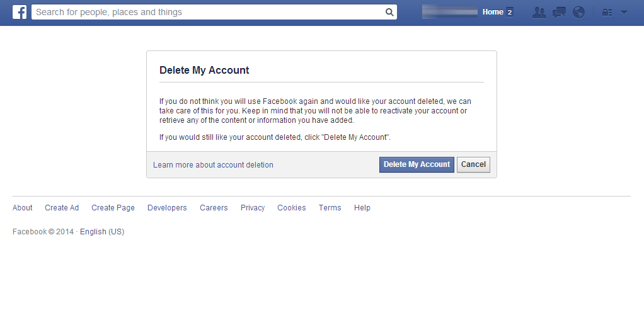Open the Help footer link
The width and height of the screenshot is (644, 320).
click(362, 208)
